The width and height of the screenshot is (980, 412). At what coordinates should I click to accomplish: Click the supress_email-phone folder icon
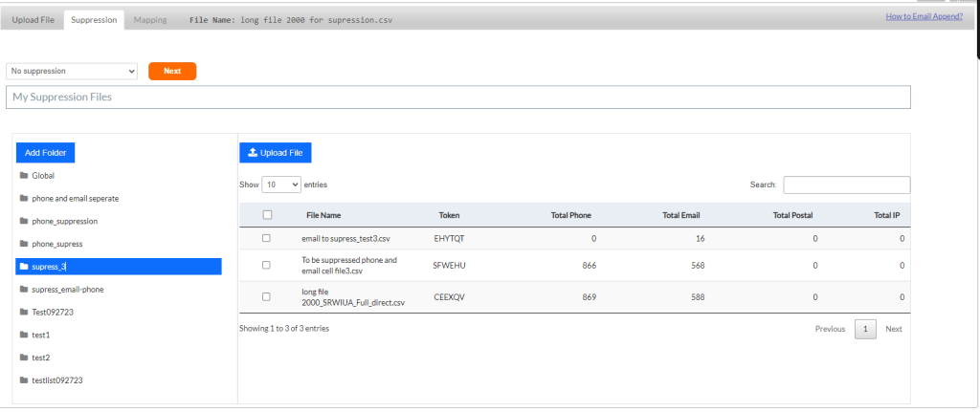[23, 289]
